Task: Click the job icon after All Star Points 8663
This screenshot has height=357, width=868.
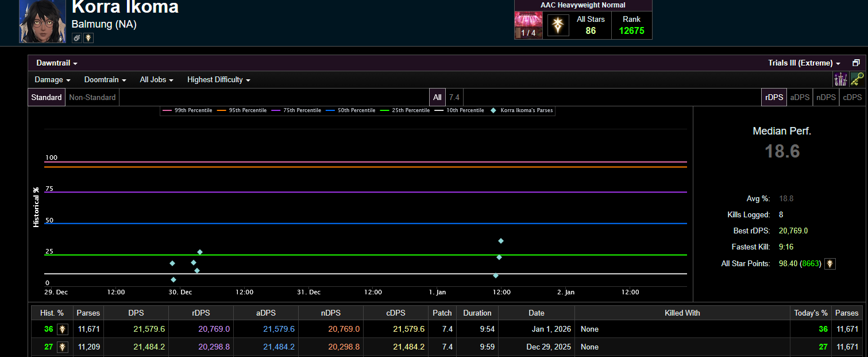Action: (830, 264)
